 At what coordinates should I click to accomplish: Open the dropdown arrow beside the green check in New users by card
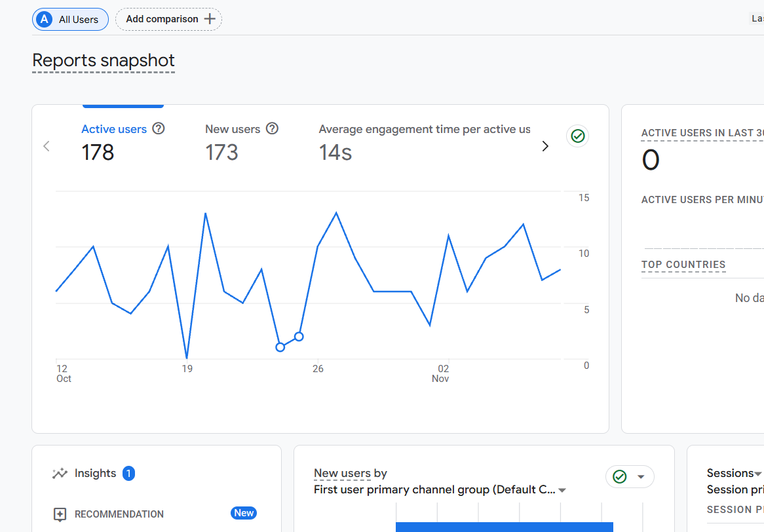coord(641,477)
